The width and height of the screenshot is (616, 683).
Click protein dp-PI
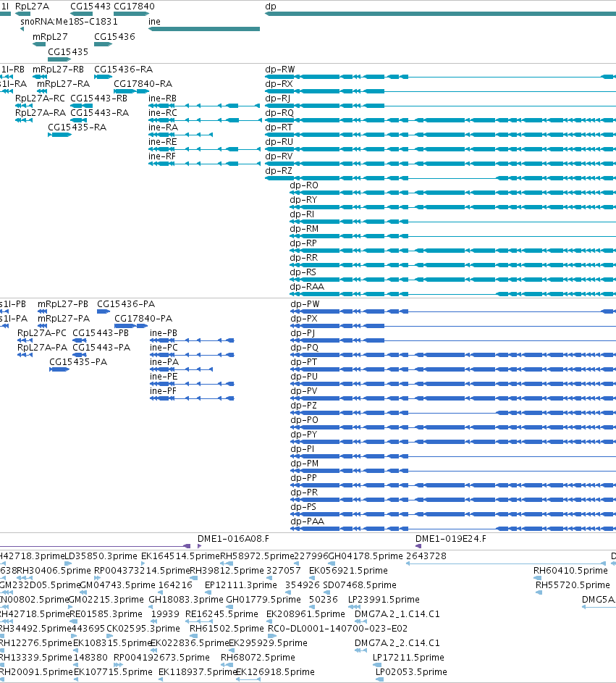point(303,449)
